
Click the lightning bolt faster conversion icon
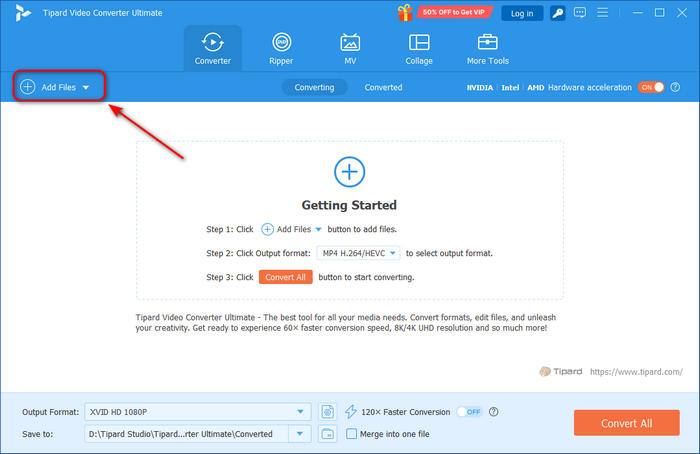coord(351,412)
